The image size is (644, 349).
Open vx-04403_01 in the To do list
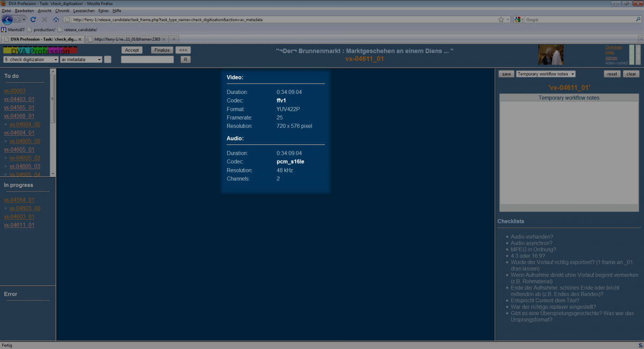19,99
